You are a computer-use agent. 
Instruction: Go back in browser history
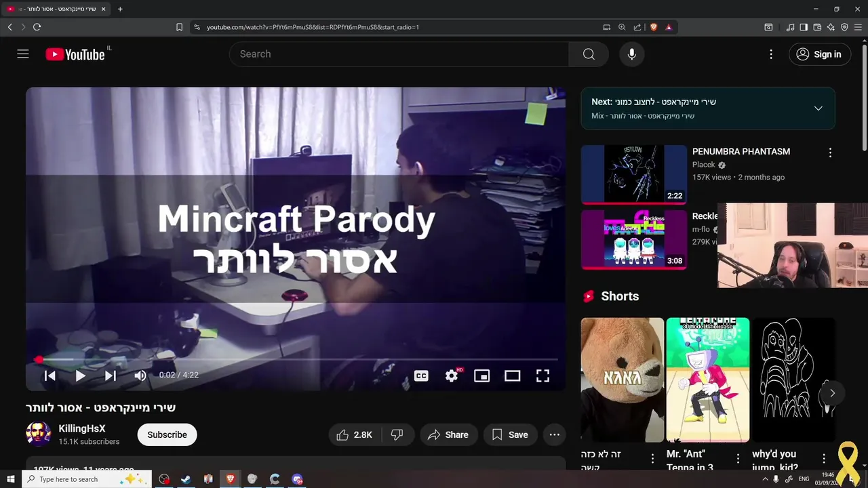tap(9, 27)
